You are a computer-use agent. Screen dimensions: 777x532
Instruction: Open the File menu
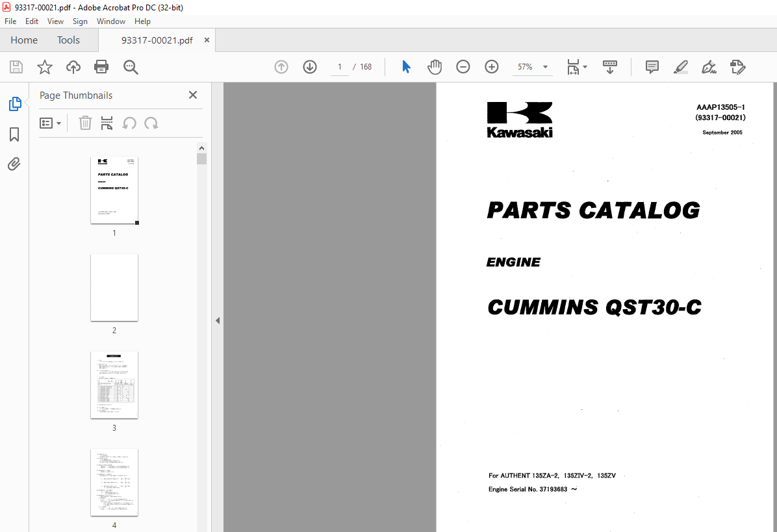(x=10, y=21)
